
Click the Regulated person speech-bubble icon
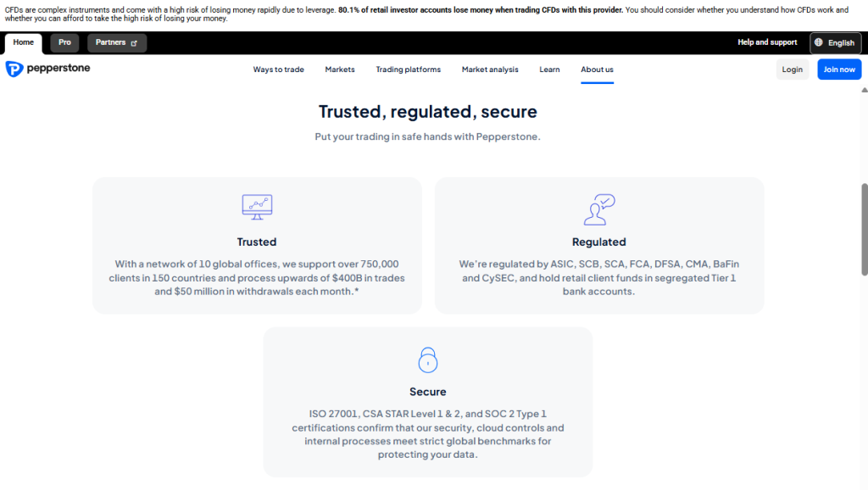point(599,209)
